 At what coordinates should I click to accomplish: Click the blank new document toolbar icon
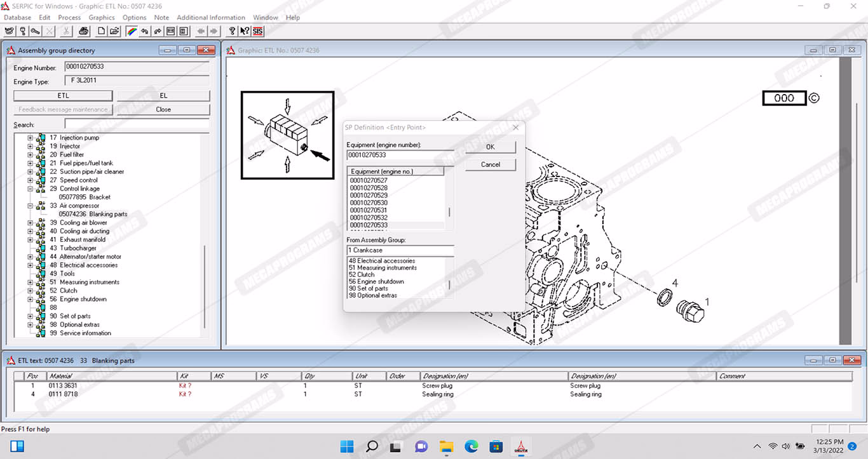click(102, 30)
